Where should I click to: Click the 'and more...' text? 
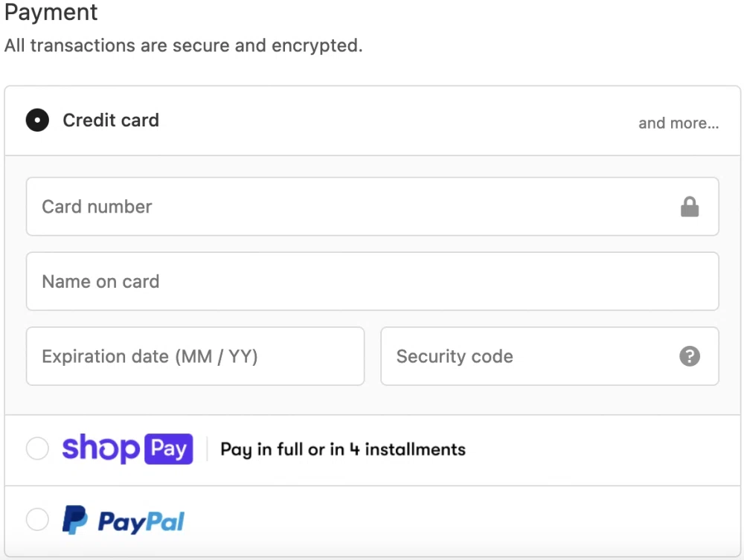(679, 123)
